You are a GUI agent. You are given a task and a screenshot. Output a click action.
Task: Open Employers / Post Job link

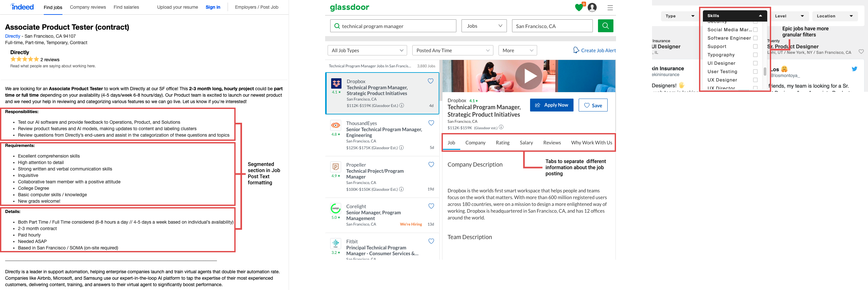pos(257,7)
